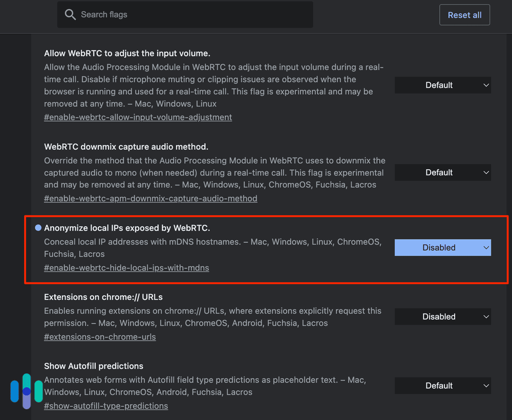Open the #enable-webrtc-apm-downmix-capture-audio-method link
This screenshot has width=512, height=420.
pyautogui.click(x=151, y=198)
